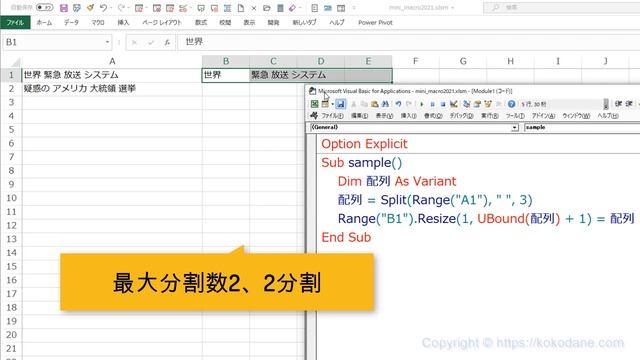Image resolution: width=640 pixels, height=360 pixels.
Task: Click the eraser icon in Excel's quick access toolbar
Action: [x=292, y=8]
